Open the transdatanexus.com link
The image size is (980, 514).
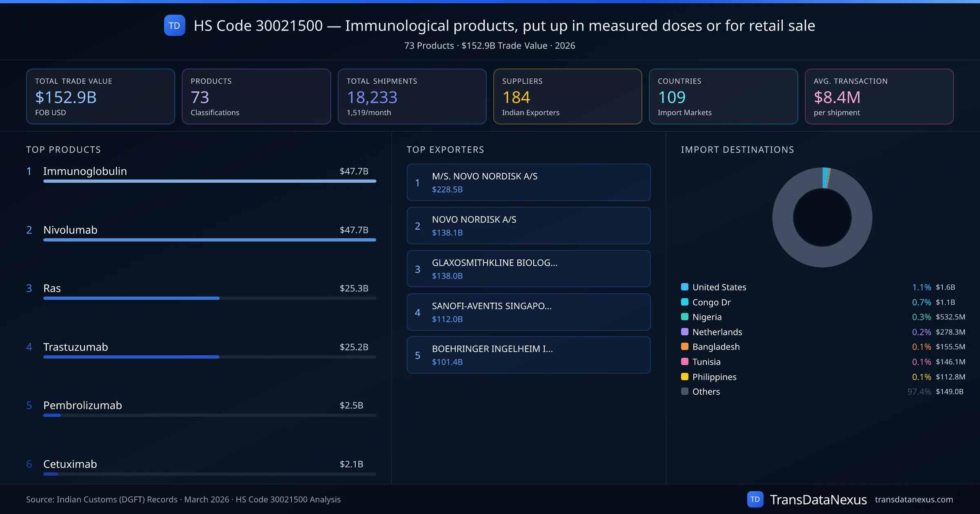914,499
